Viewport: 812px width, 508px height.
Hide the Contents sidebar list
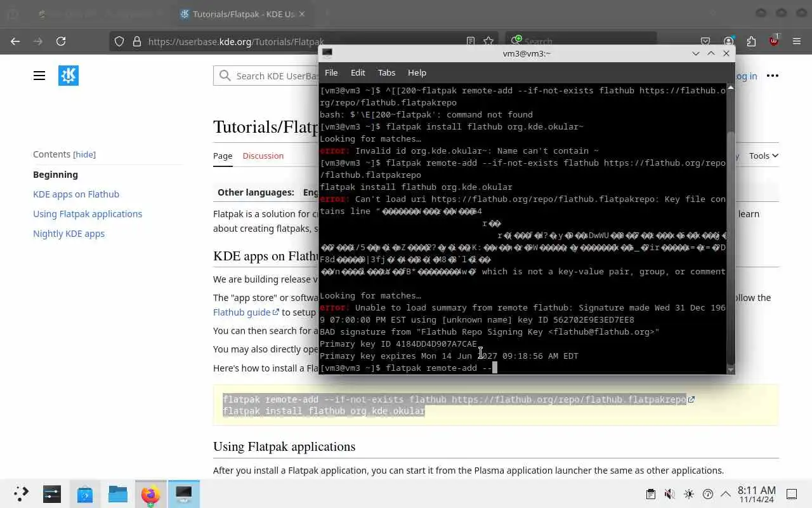84,154
